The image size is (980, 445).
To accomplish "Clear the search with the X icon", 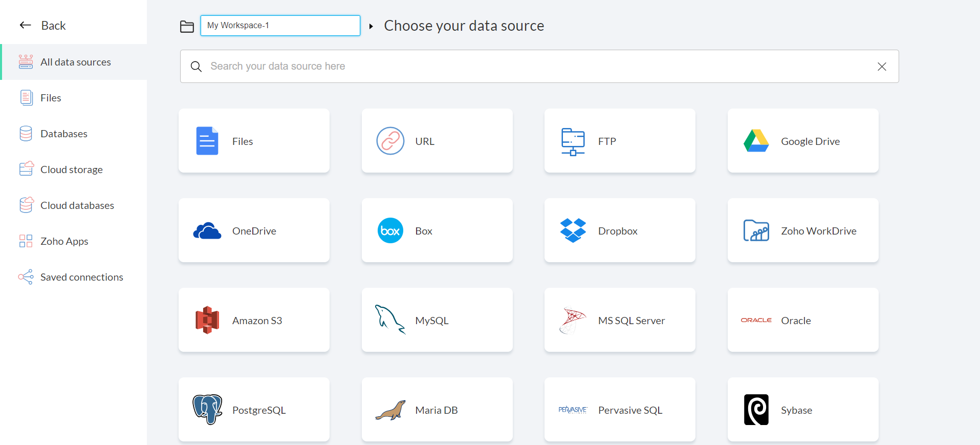I will coord(882,67).
